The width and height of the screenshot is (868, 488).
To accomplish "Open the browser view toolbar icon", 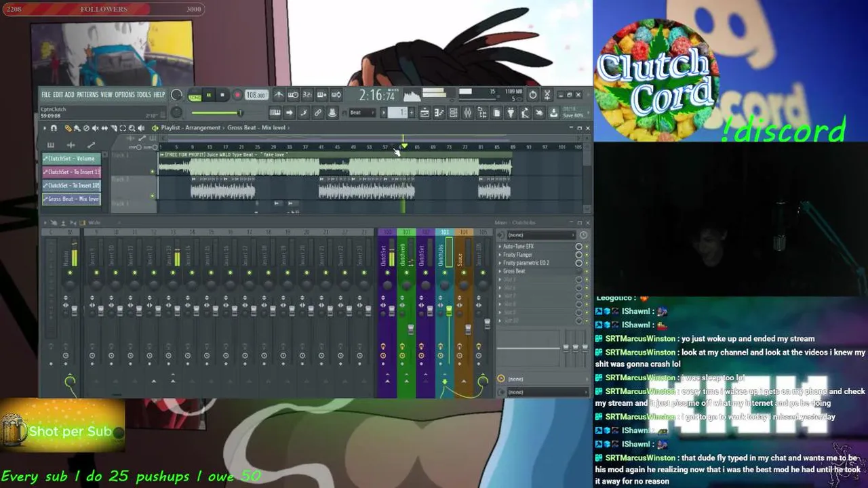I will (481, 113).
